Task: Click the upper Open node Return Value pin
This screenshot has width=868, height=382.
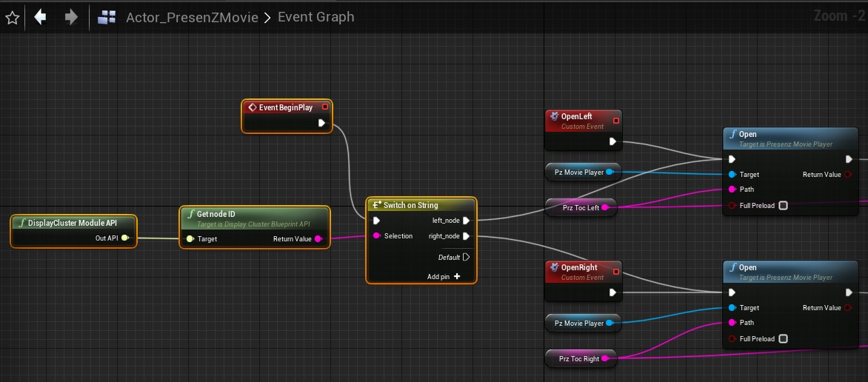Action: click(x=847, y=175)
